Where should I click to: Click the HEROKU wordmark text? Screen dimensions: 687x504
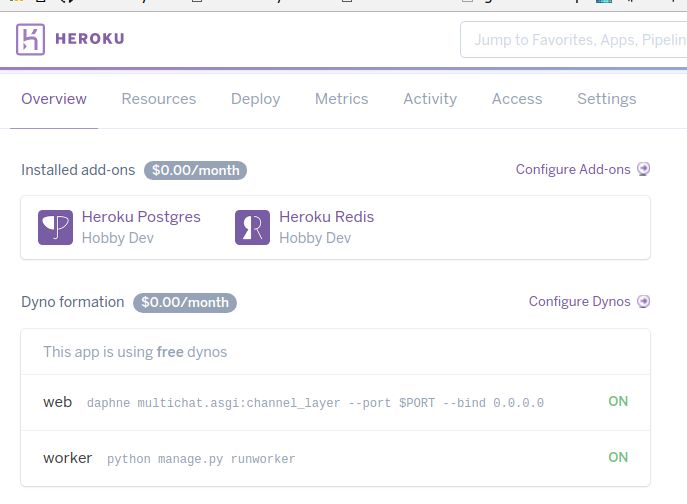[x=90, y=39]
